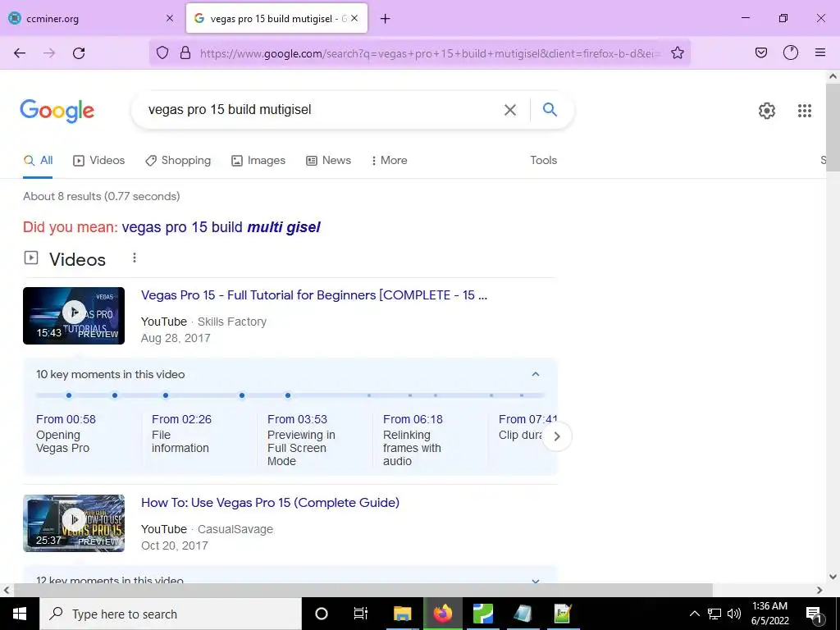Open How To: Use Vegas Pro 15 link
The height and width of the screenshot is (630, 840).
pyautogui.click(x=270, y=503)
